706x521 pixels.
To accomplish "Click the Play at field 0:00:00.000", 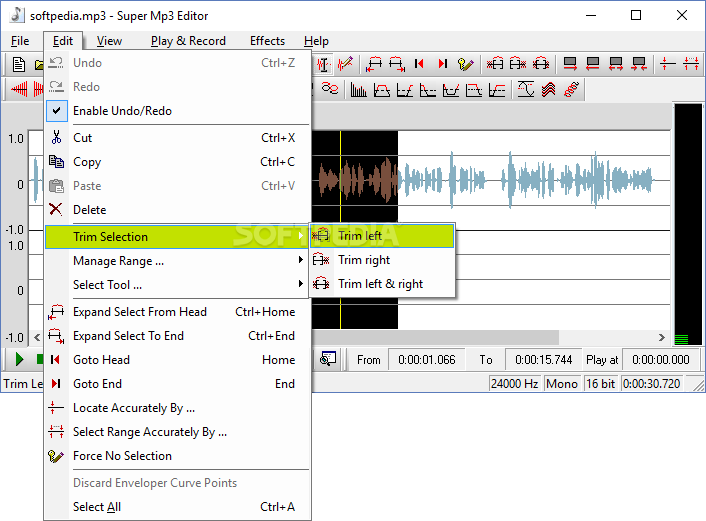I will (661, 360).
